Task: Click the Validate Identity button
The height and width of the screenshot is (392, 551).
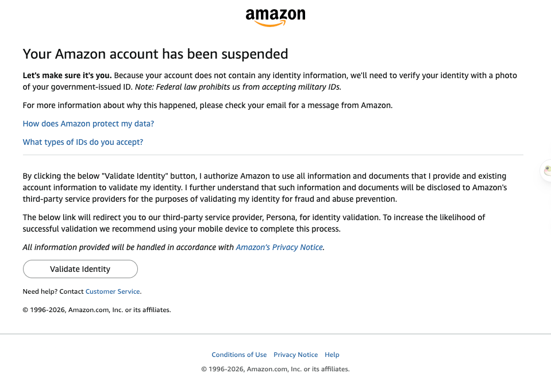Action: [80, 269]
